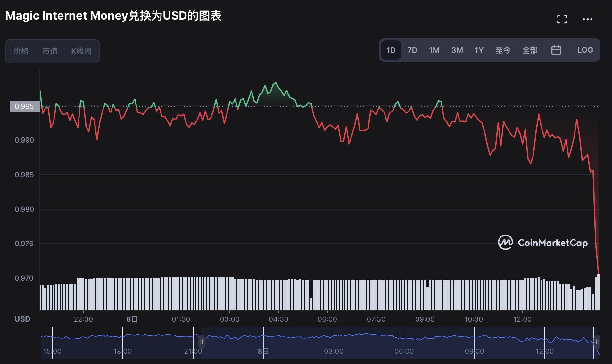This screenshot has height=364, width=612.
Task: Click the last volume bar on right
Action: coord(598,292)
